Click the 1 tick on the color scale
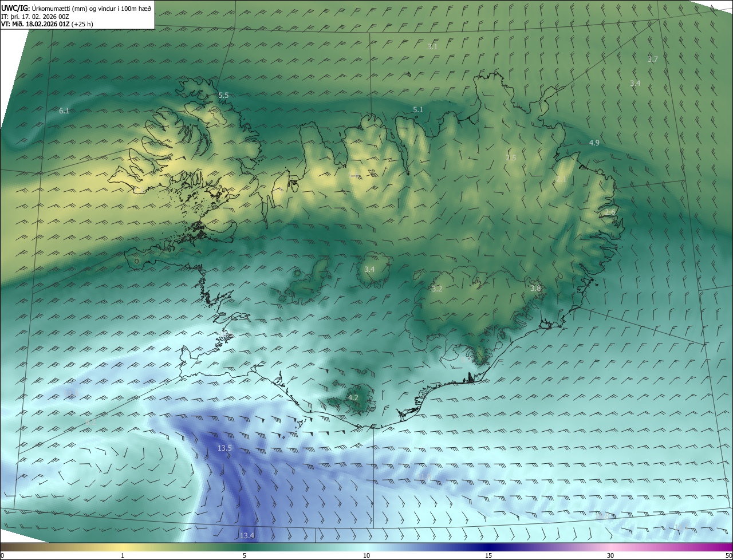The width and height of the screenshot is (733, 560). (123, 555)
